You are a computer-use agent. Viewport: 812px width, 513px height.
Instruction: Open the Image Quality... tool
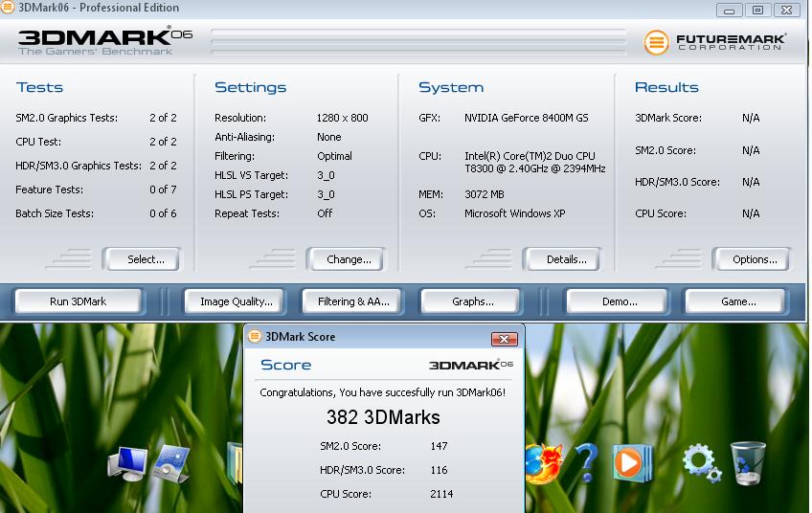point(236,301)
